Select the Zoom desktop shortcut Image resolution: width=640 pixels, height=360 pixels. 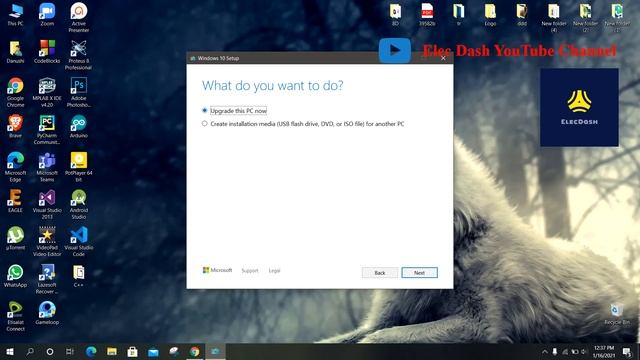tap(47, 15)
